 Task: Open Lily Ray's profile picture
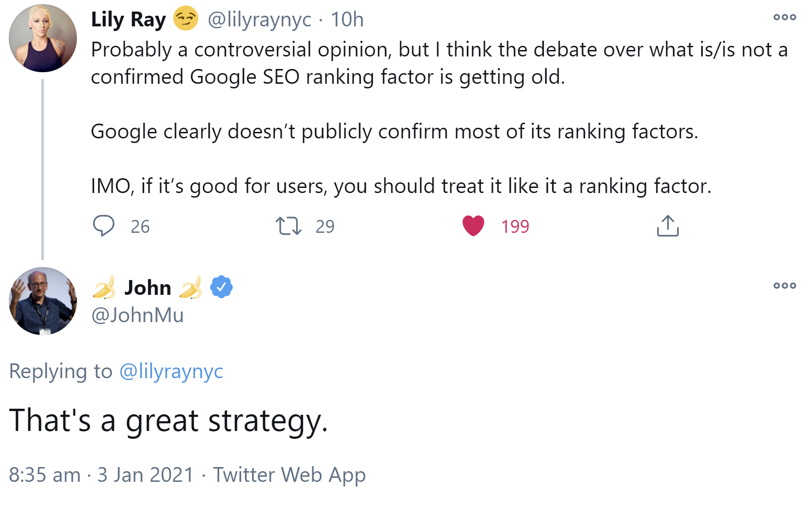pyautogui.click(x=43, y=38)
